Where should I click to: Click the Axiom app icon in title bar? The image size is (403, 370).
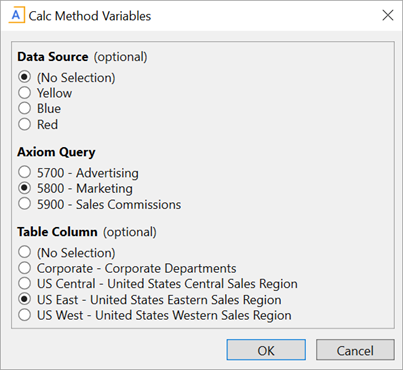tap(16, 16)
